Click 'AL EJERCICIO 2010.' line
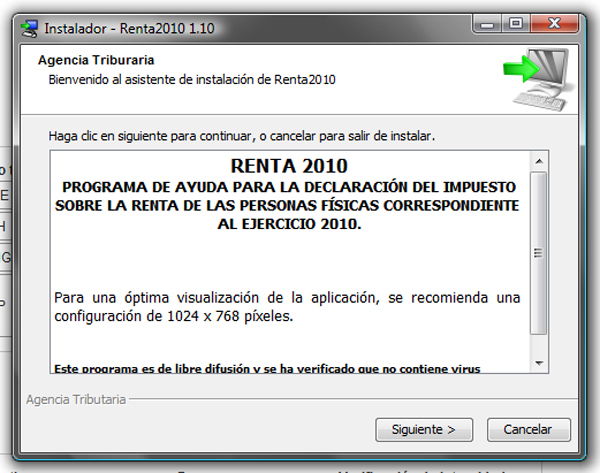This screenshot has width=600, height=473. pyautogui.click(x=289, y=224)
